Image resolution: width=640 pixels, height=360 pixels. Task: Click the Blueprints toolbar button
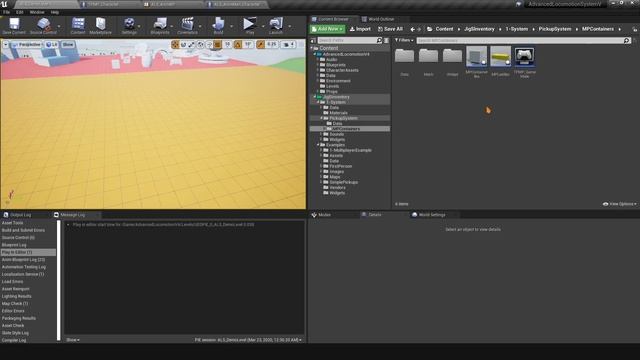(160, 26)
